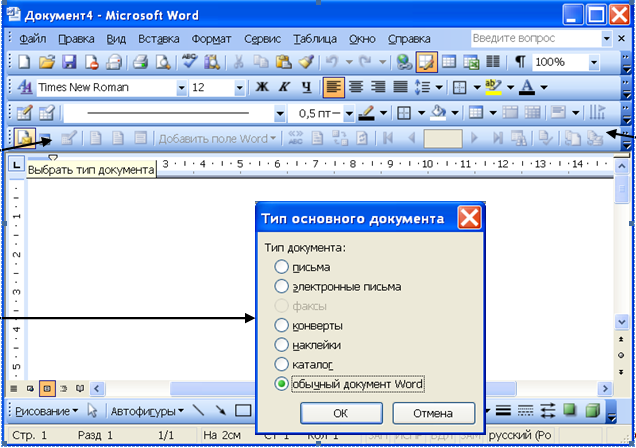Image resolution: width=636 pixels, height=448 pixels.
Task: Select 'наклейки' radio button
Action: point(282,344)
